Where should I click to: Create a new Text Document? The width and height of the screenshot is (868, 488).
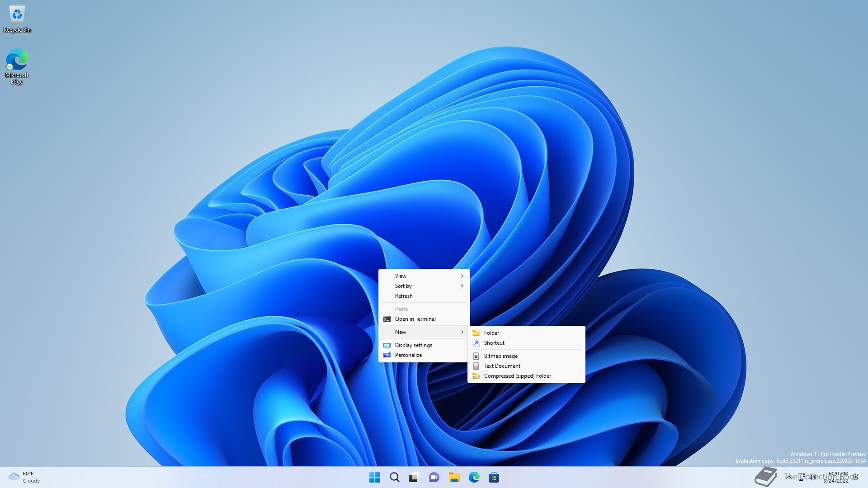click(526, 366)
